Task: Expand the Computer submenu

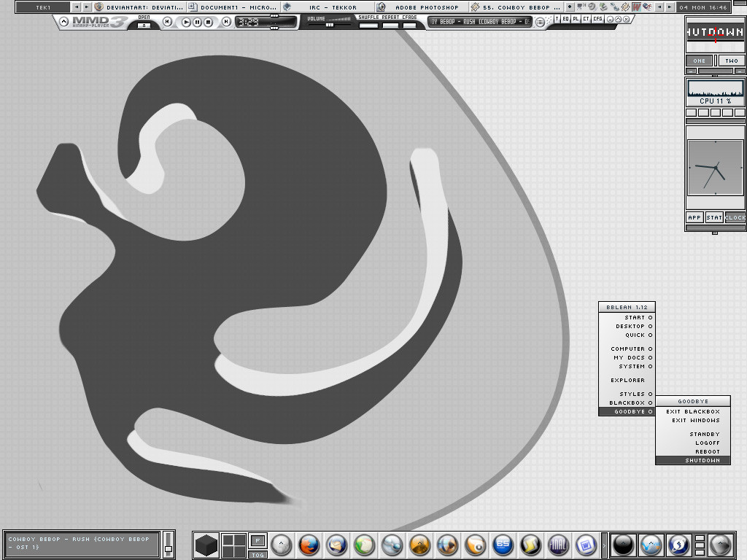Action: click(x=627, y=349)
